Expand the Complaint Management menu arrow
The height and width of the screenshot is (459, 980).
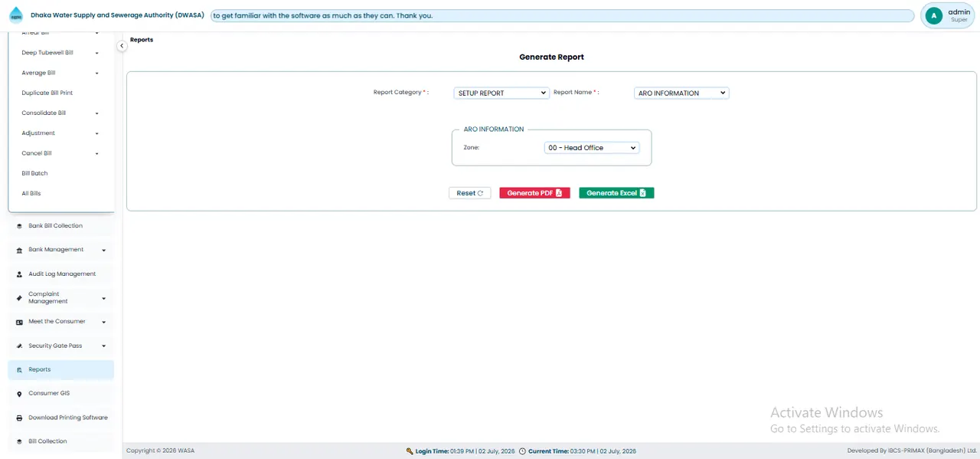coord(103,298)
